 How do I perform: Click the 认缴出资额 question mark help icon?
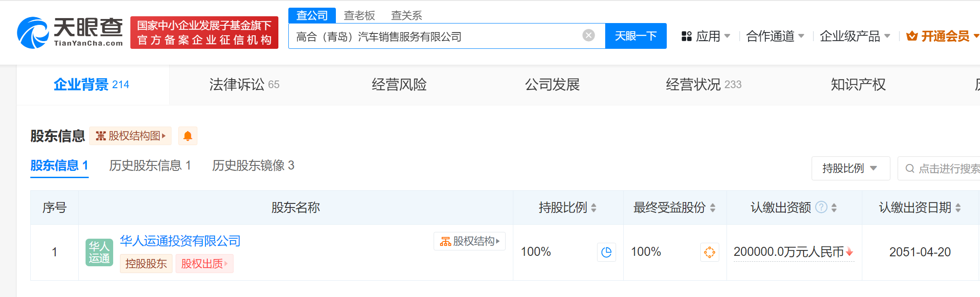coord(821,207)
